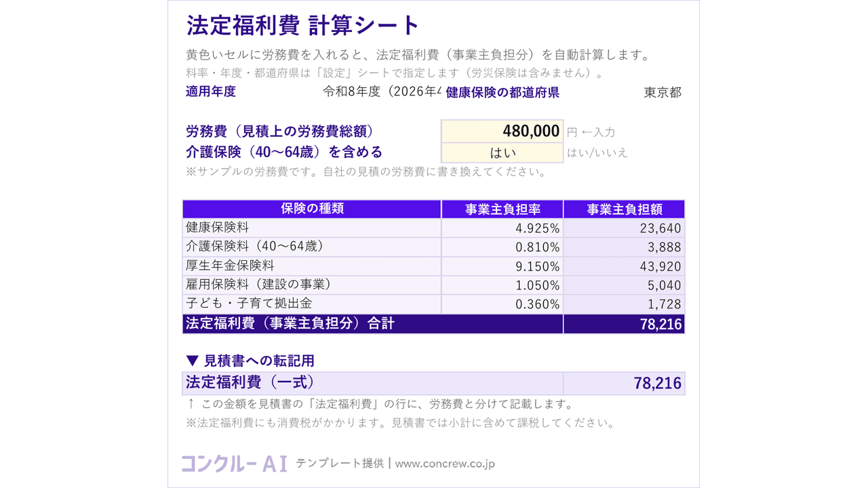
Task: Open the www.concrew.co.jp link
Action: [445, 464]
